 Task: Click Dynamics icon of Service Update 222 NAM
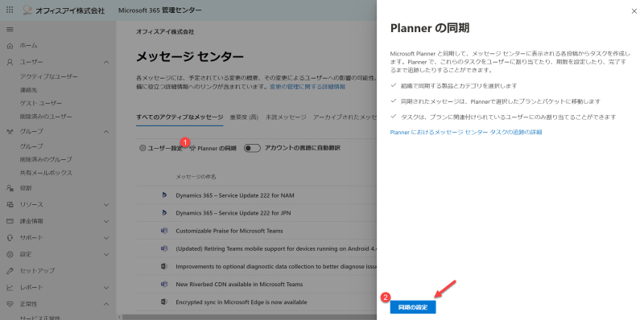click(x=164, y=195)
